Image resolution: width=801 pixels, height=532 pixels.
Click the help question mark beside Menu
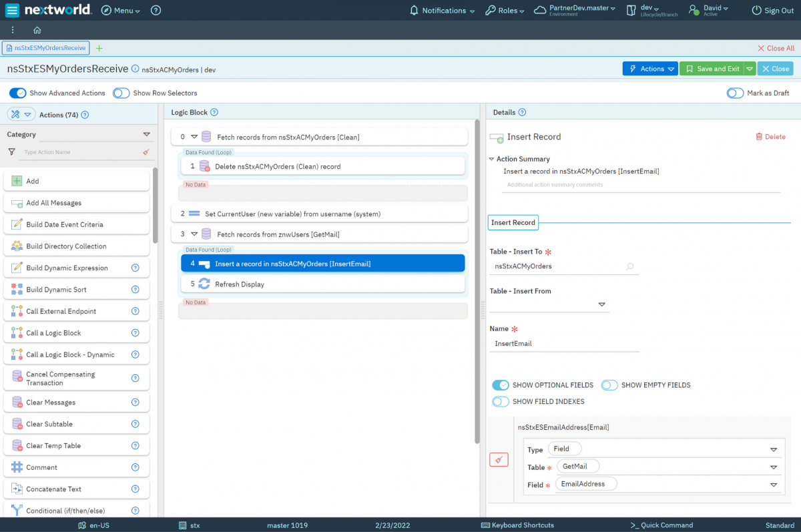156,11
